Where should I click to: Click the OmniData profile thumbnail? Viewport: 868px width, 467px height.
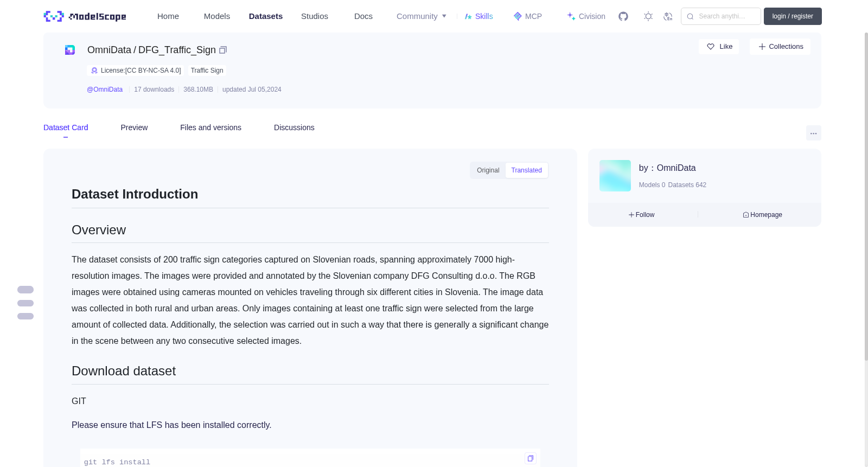(x=615, y=176)
